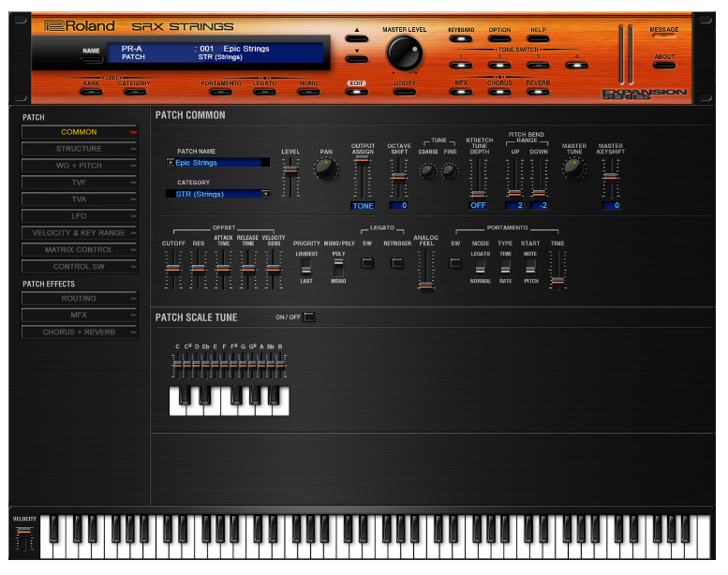
Task: Open the Bank list
Action: click(x=91, y=92)
